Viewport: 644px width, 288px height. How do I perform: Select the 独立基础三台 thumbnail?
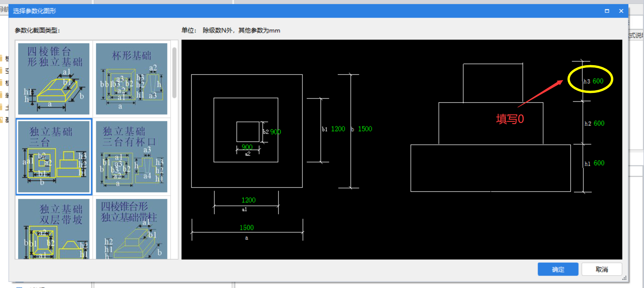pos(54,157)
